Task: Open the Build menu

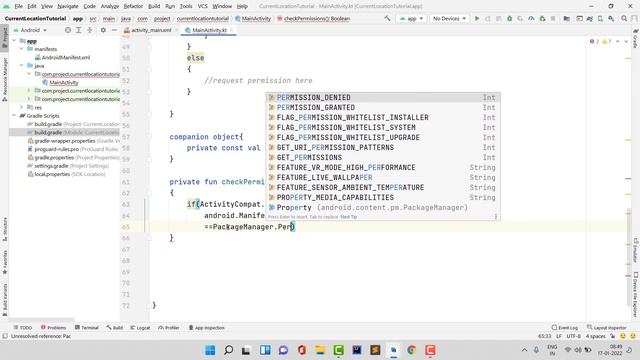Action: tap(154, 6)
